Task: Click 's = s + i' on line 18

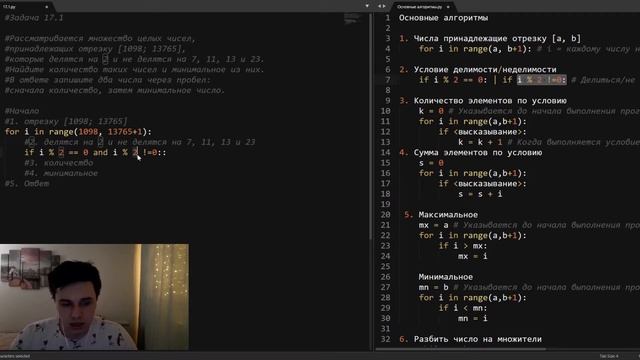Action: [480, 194]
